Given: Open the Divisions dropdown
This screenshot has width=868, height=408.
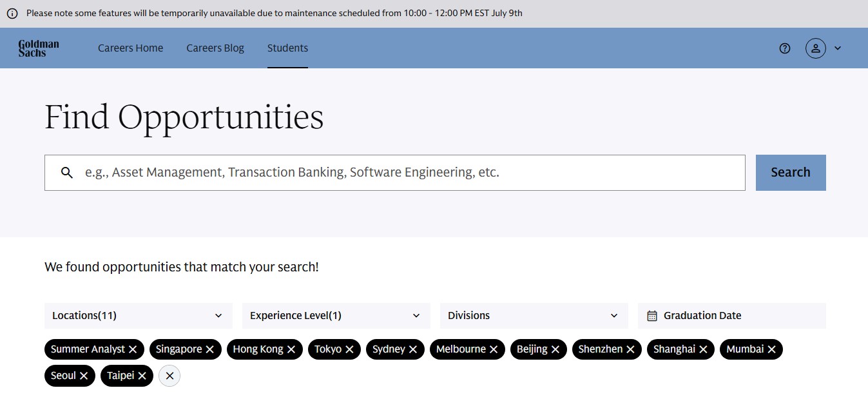Looking at the screenshot, I should (x=534, y=316).
